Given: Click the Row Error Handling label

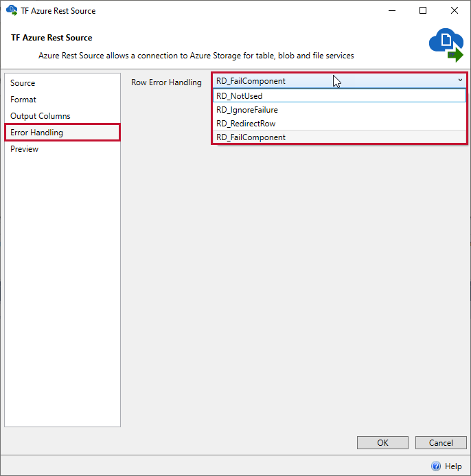Looking at the screenshot, I should pos(166,82).
